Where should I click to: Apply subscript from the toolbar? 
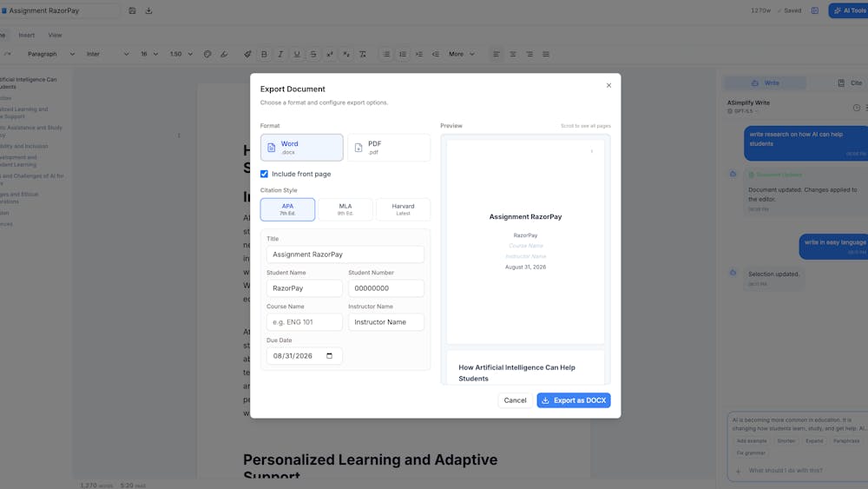pyautogui.click(x=346, y=54)
